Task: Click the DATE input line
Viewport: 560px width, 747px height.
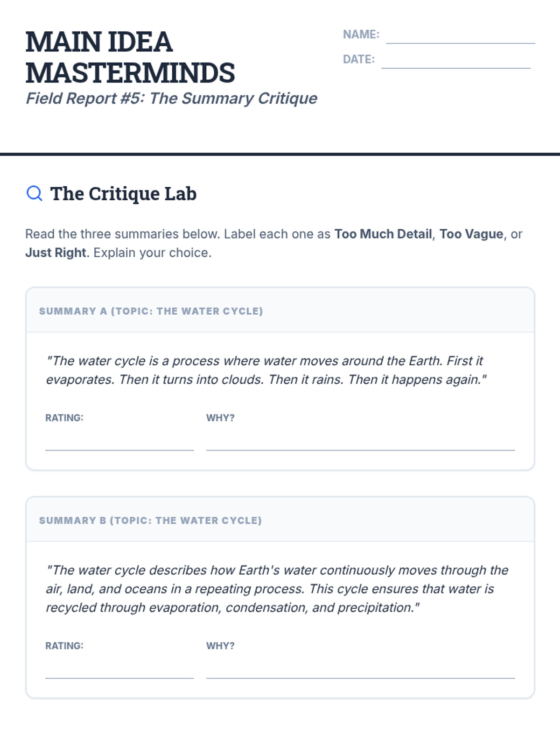Action: click(455, 60)
